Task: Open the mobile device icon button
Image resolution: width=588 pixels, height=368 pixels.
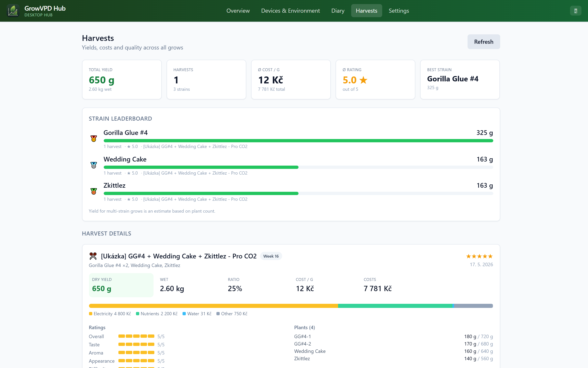Action: click(575, 11)
